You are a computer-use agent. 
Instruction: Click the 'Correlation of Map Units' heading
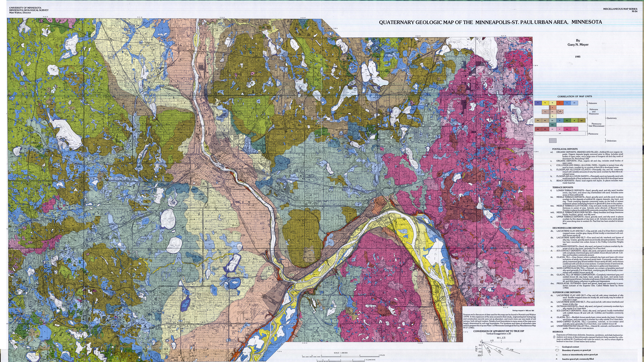click(575, 97)
